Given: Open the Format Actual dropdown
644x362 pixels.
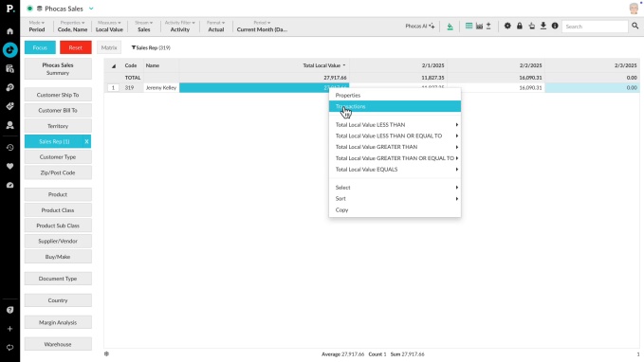Looking at the screenshot, I should pos(216,27).
